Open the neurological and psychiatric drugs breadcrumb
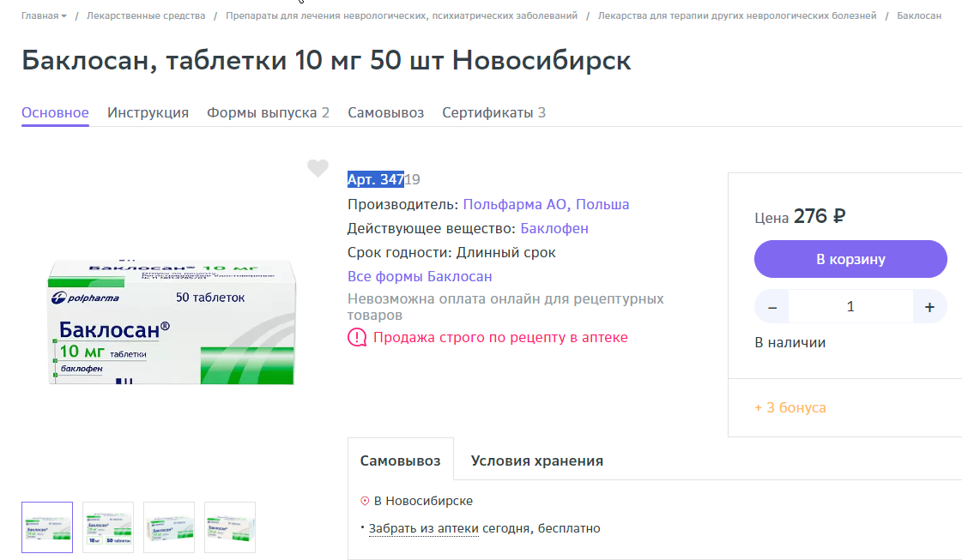The height and width of the screenshot is (560, 962). coord(402,16)
